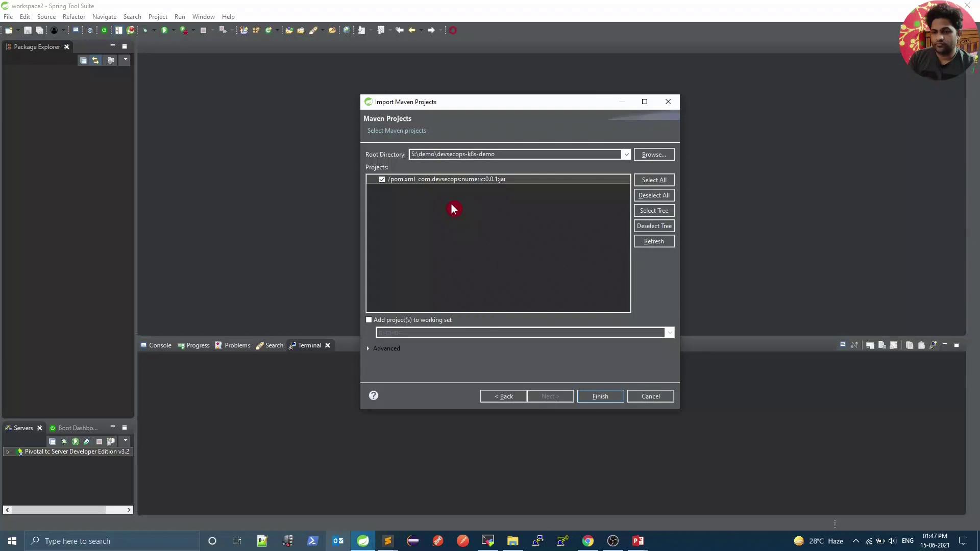
Task: Click the Run green play icon
Action: (x=164, y=31)
